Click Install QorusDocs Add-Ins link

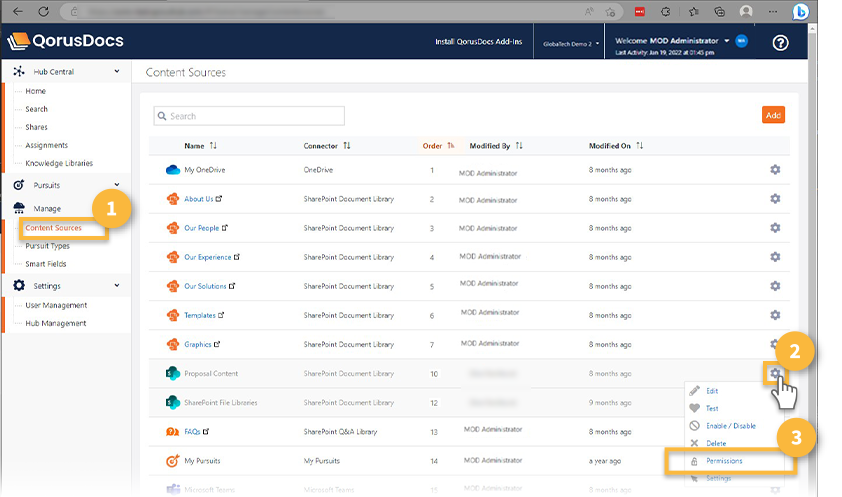(478, 41)
